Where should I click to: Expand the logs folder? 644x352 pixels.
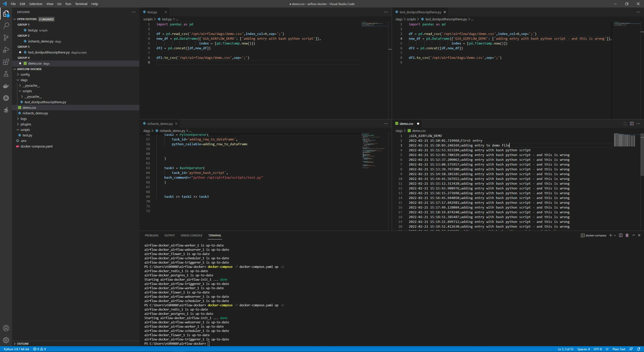click(23, 119)
